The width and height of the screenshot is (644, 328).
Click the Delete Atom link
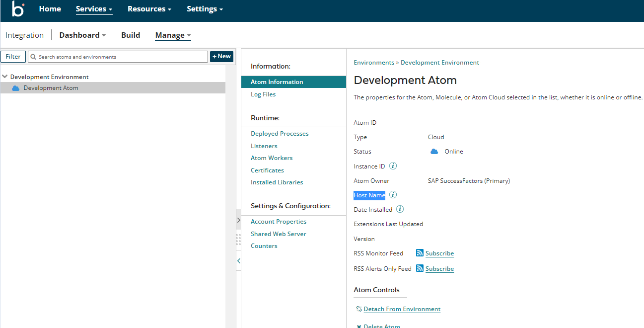point(382,326)
